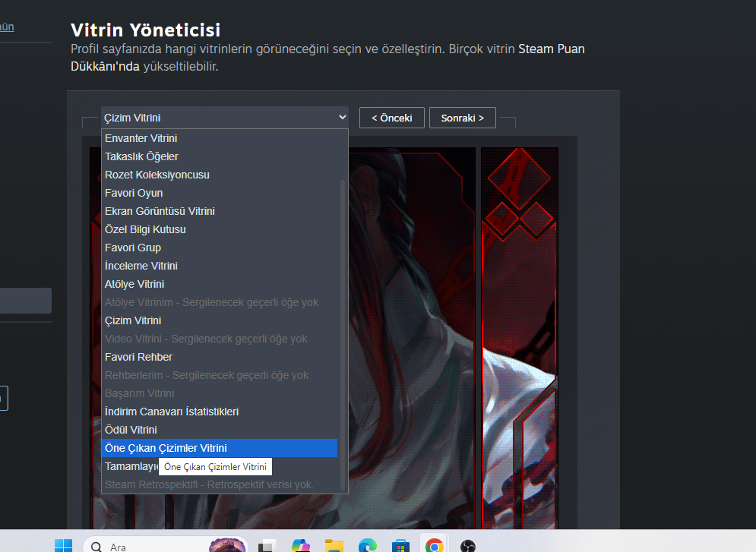Click the large featured artwork image

(412, 338)
